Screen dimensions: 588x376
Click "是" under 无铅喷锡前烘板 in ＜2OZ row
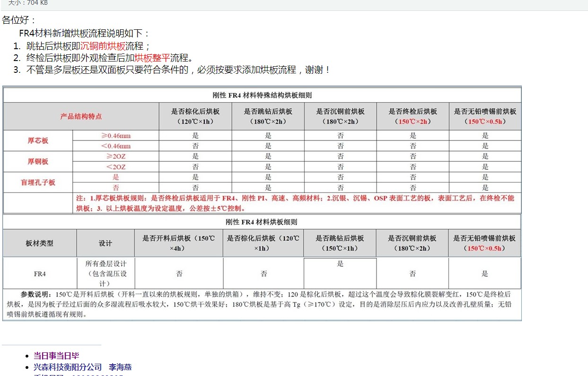[485, 167]
